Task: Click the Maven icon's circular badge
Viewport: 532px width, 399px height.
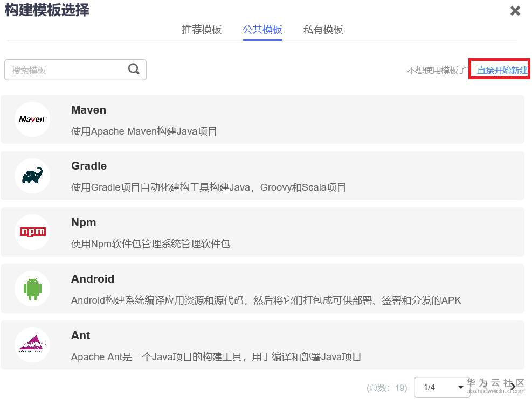Action: 32,119
